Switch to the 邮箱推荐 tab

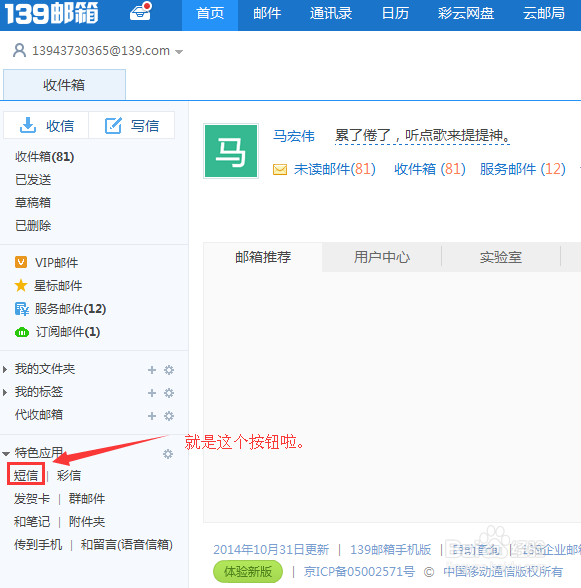263,257
